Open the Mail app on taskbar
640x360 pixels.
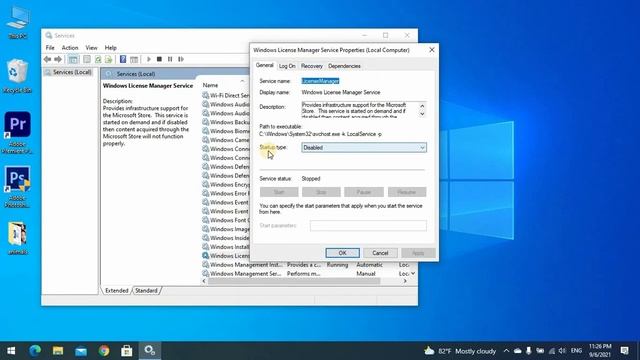[81, 351]
